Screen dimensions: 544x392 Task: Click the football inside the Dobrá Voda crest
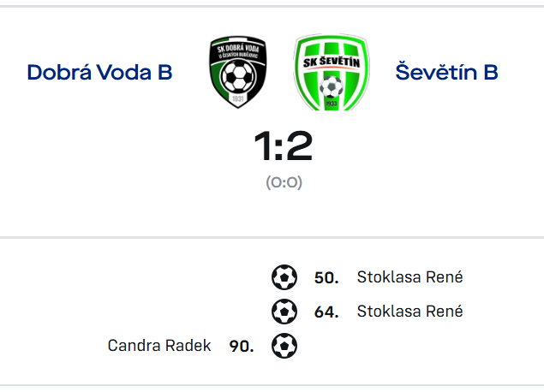[238, 76]
